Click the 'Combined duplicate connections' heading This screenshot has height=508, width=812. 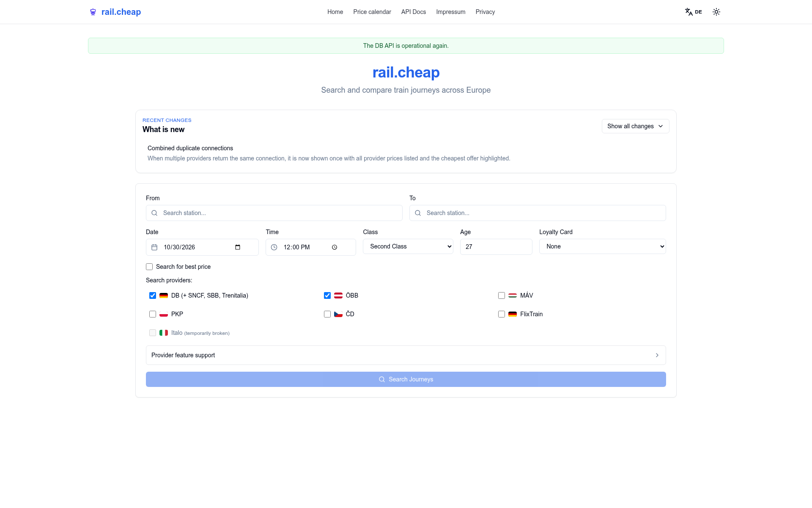coord(190,148)
